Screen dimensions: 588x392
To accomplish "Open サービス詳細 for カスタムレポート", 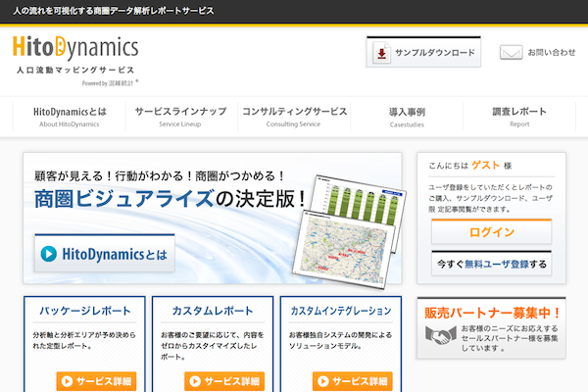I will (x=224, y=381).
